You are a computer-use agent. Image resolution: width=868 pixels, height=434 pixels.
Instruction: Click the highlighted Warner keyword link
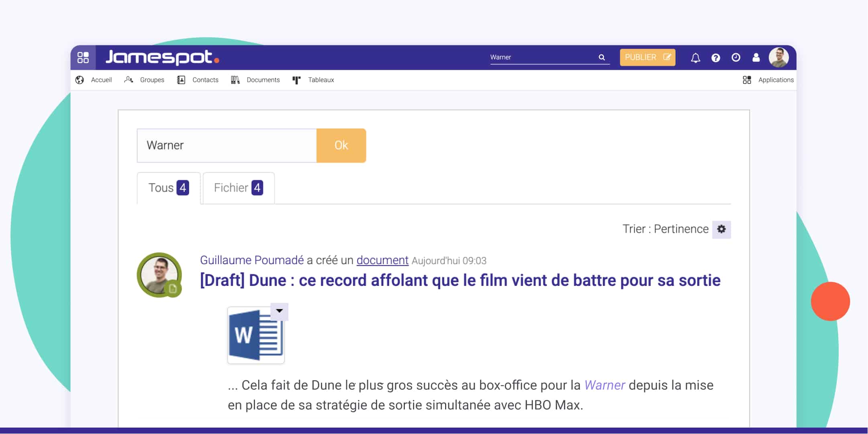(x=605, y=385)
